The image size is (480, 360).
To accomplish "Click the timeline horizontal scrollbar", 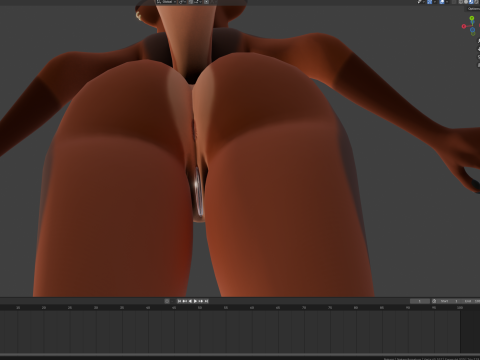I will coord(240,355).
